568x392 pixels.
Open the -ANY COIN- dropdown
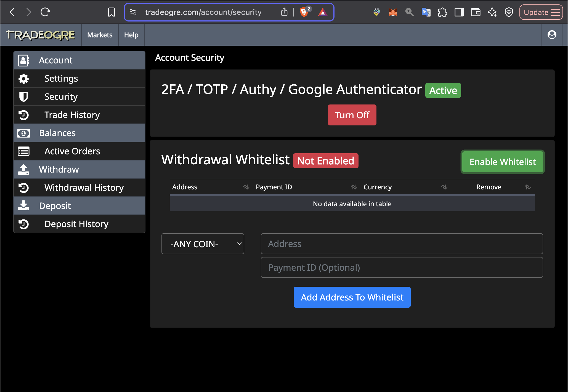pos(203,244)
